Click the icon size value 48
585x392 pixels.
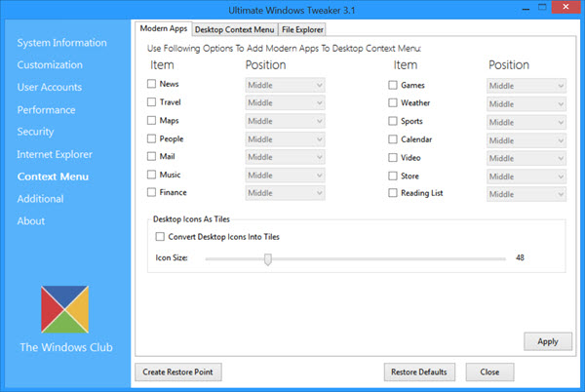tap(520, 257)
